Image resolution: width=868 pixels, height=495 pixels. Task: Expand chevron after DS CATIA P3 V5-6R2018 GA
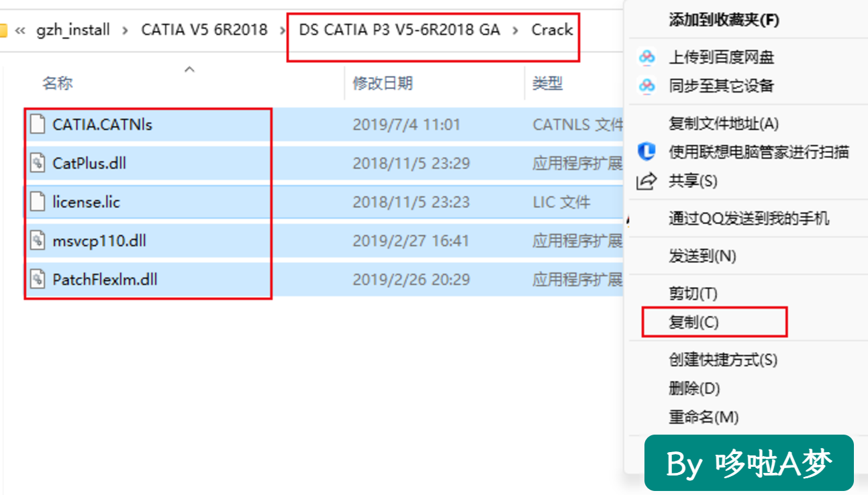pos(516,30)
